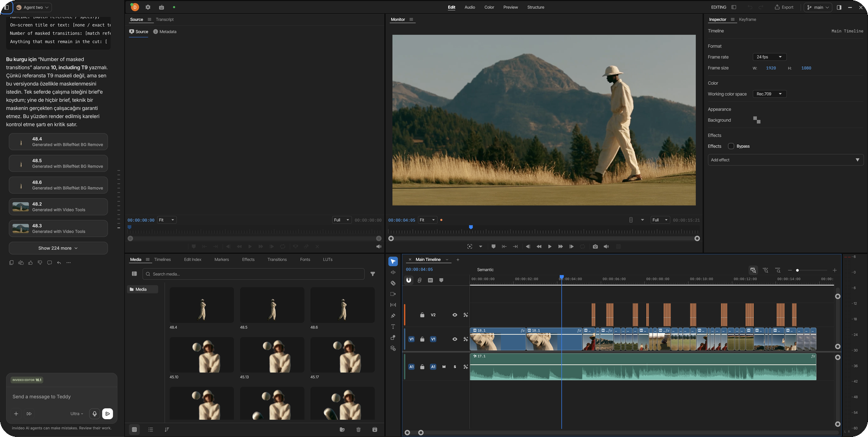
Task: Open the Metadata view in Source panel
Action: click(165, 31)
